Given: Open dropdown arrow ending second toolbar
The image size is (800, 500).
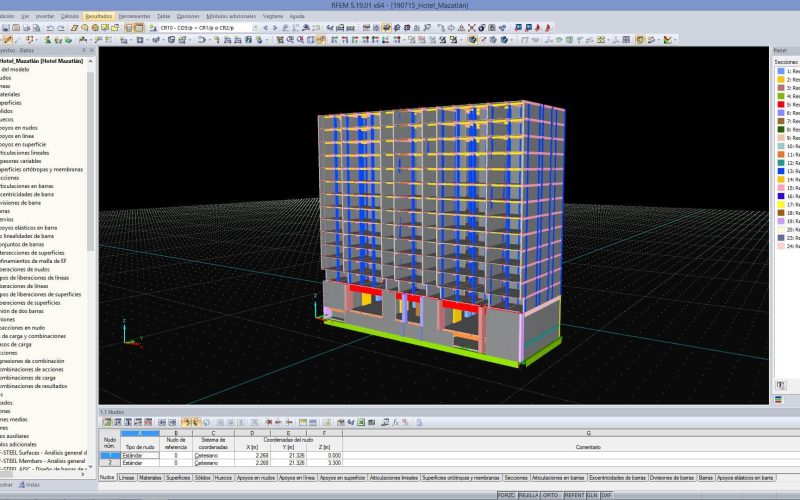Looking at the screenshot, I should pos(676,39).
